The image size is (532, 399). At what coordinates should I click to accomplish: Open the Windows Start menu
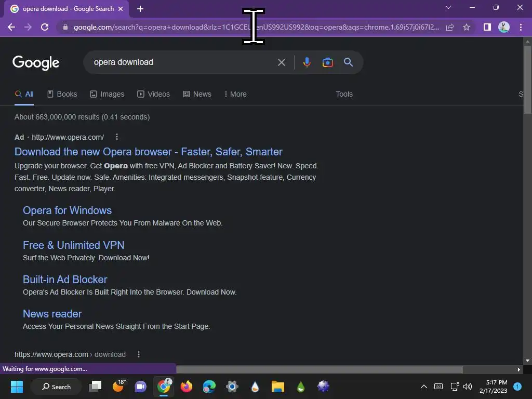(17, 387)
